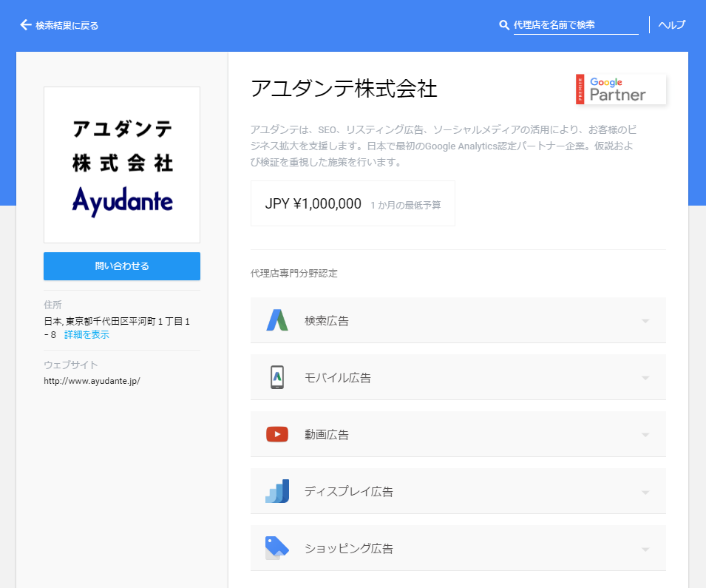Expand the ショッピング広告 section arrow
Image resolution: width=706 pixels, height=588 pixels.
tap(645, 550)
